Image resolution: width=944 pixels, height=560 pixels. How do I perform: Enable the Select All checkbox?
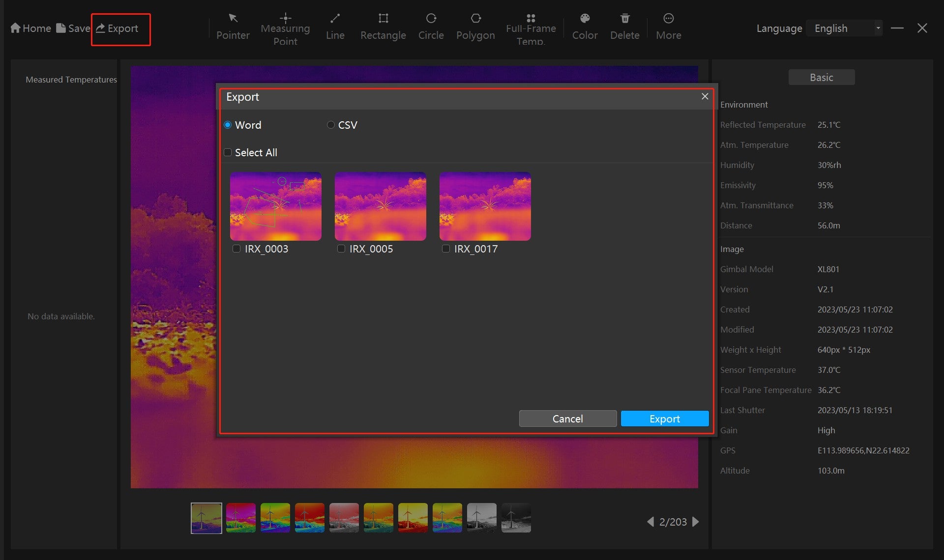point(228,152)
